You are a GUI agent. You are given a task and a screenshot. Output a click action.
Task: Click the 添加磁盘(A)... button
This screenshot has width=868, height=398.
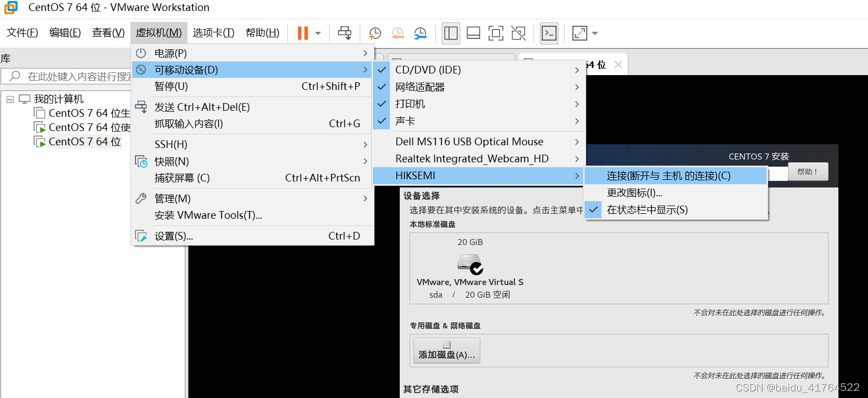pos(447,350)
